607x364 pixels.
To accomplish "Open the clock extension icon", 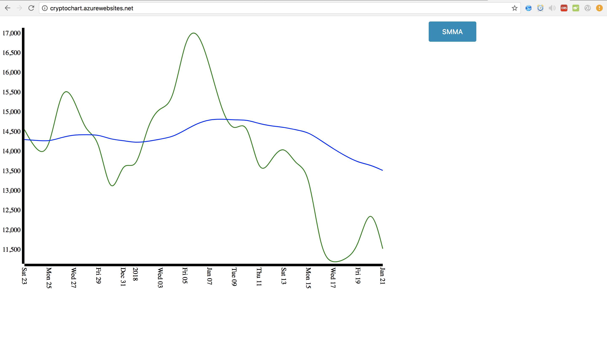I will coord(540,8).
